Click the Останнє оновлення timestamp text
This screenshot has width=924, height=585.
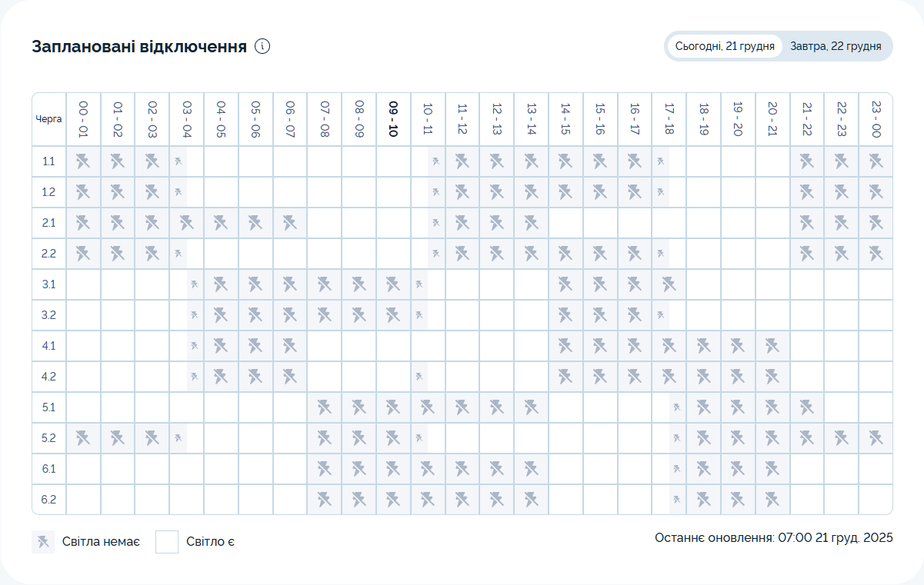coord(773,538)
